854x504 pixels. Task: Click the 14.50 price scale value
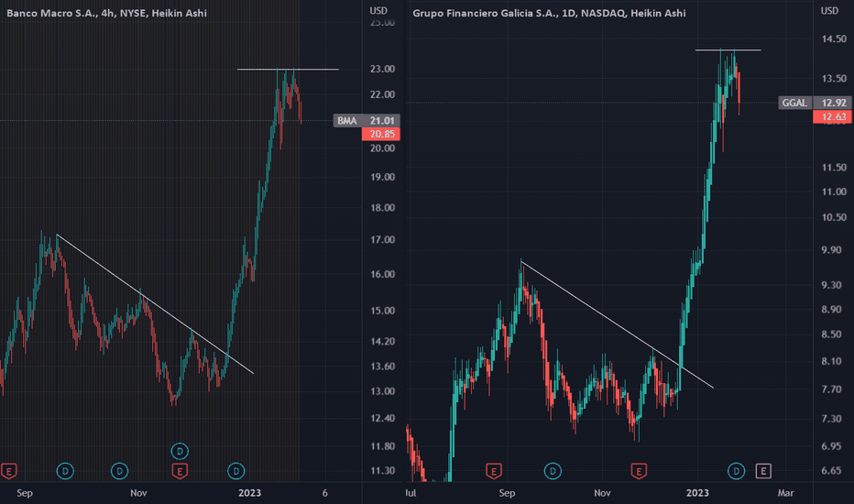coord(834,38)
